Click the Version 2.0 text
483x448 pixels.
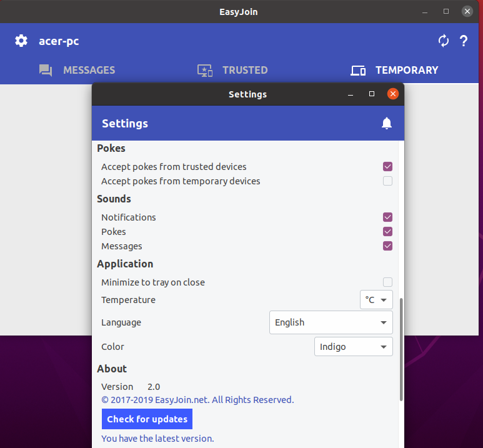(131, 387)
